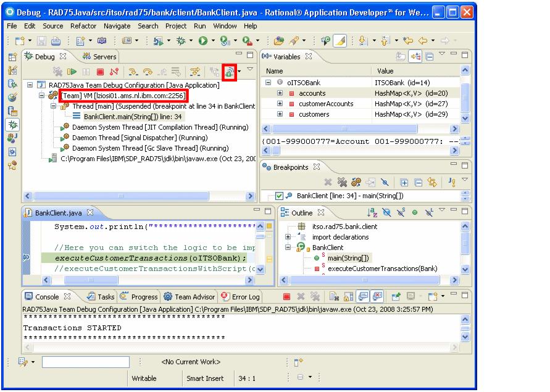Image resolution: width=550 pixels, height=392 pixels.
Task: Select Daemon Thread [Signal Dispatcher] row
Action: [140, 138]
